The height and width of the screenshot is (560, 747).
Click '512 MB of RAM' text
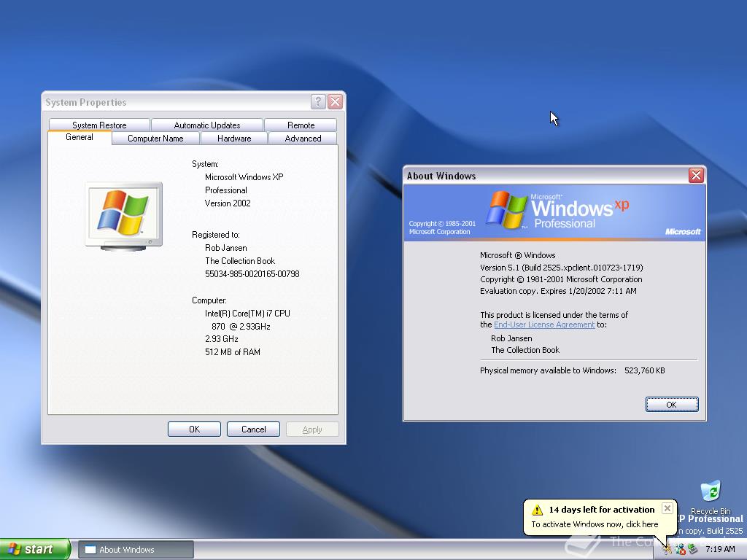[x=233, y=352]
